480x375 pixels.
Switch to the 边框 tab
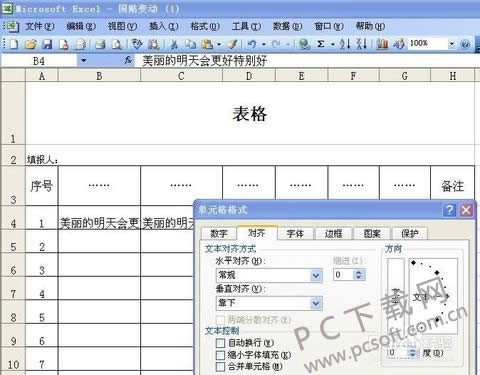333,233
